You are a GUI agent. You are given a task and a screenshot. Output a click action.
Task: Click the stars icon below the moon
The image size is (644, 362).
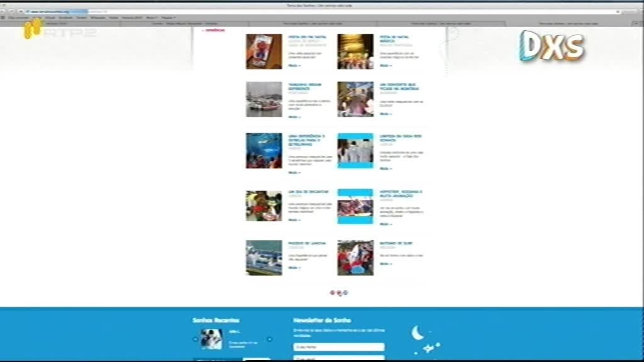pyautogui.click(x=431, y=348)
